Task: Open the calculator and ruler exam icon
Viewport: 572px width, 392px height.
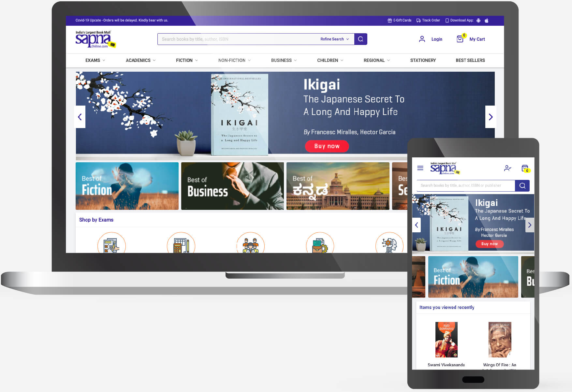Action: point(181,243)
